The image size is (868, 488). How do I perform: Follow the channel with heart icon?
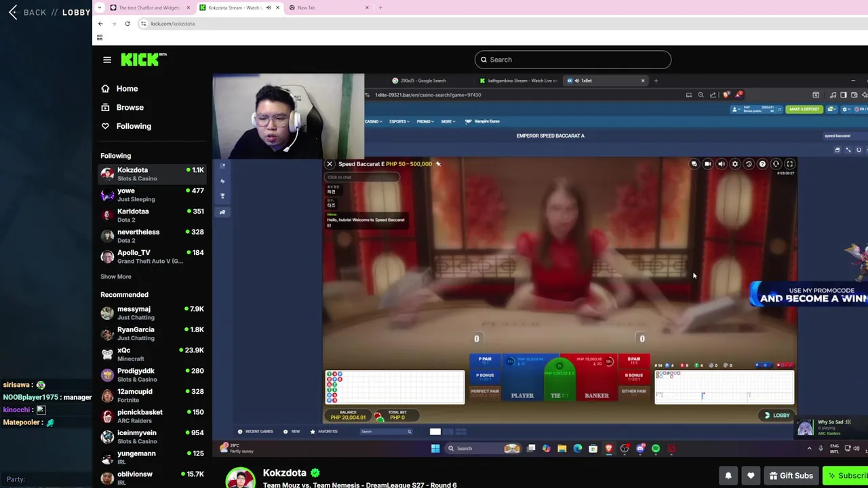(x=751, y=476)
